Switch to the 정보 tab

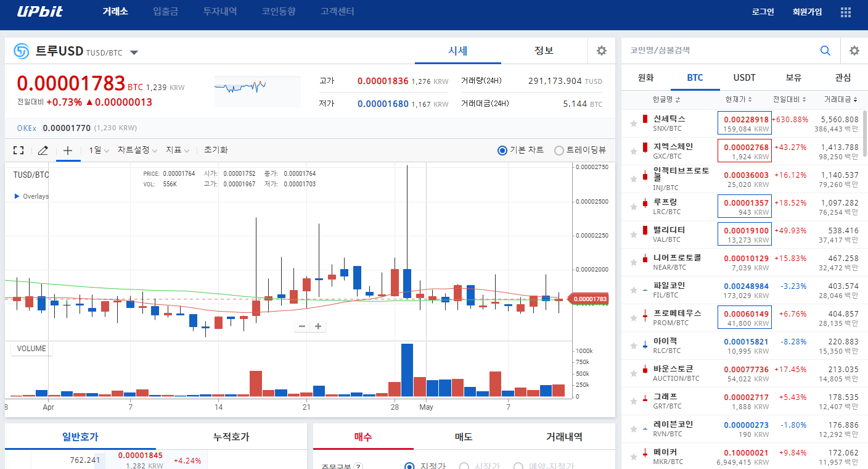coord(544,51)
